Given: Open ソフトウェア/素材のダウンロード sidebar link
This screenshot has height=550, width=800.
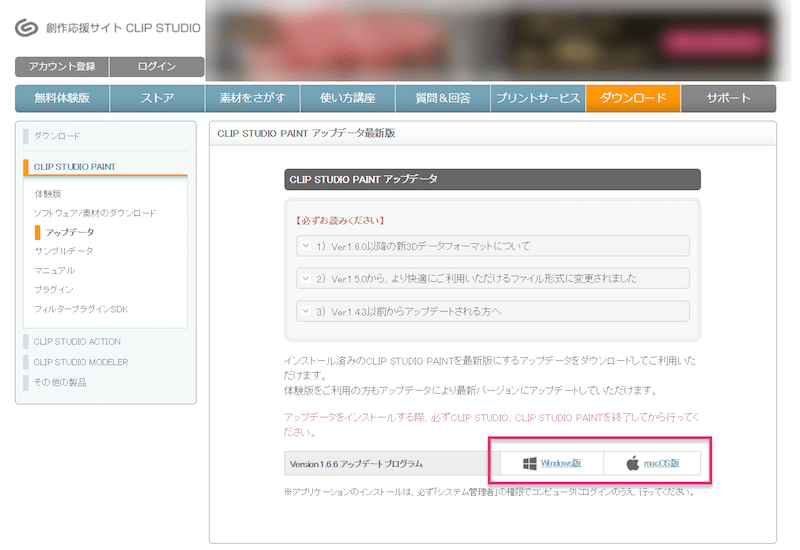Looking at the screenshot, I should [95, 213].
